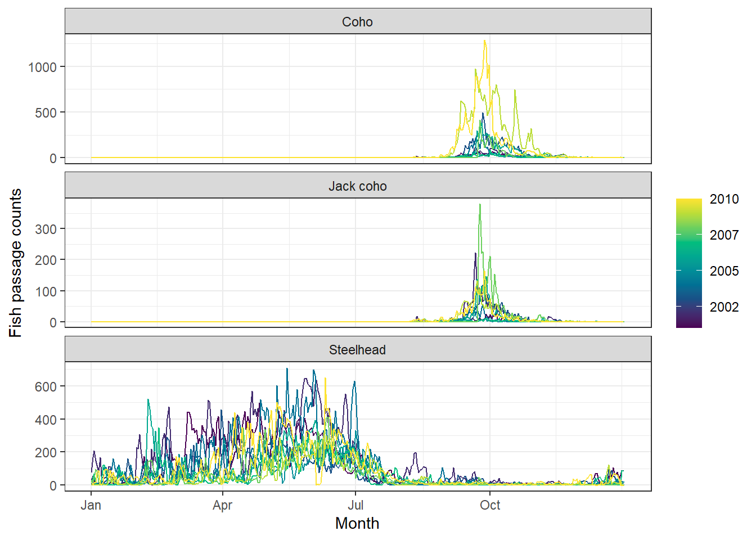Click the Jan tick label

pyautogui.click(x=91, y=505)
